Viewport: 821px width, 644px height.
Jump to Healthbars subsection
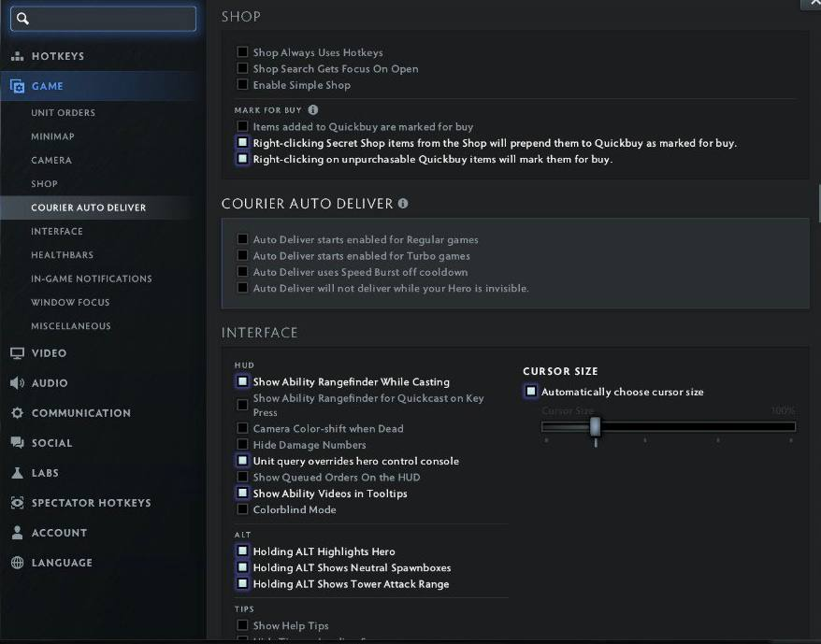tap(62, 255)
